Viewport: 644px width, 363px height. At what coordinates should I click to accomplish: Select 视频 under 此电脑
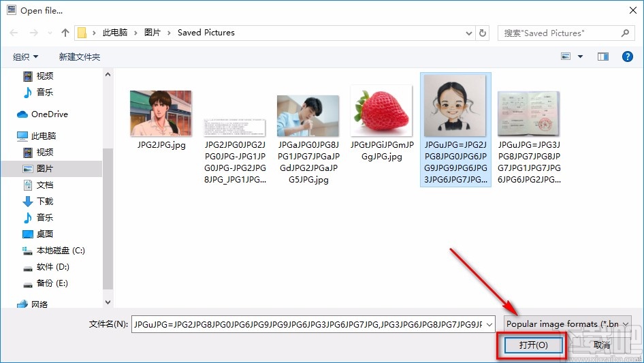[45, 153]
